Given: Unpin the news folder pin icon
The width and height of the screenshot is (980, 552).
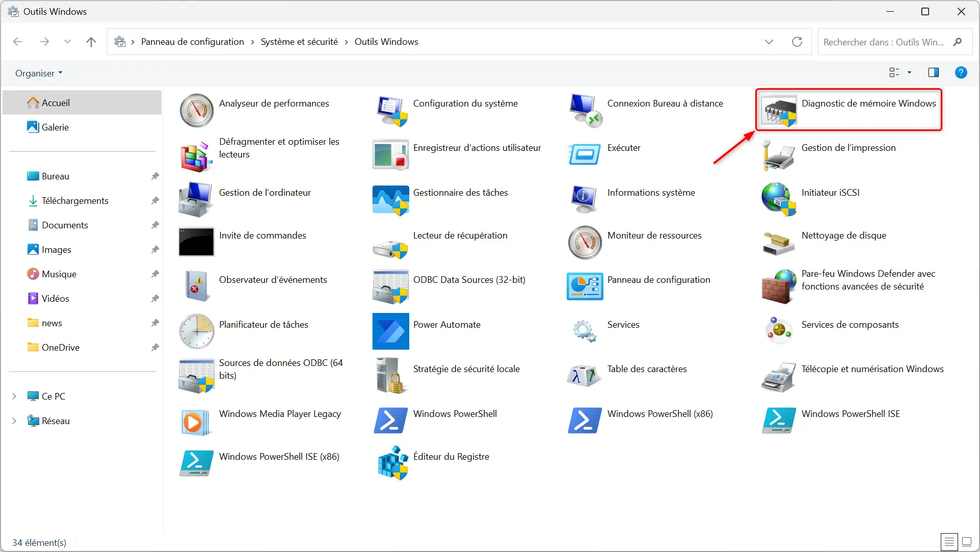Looking at the screenshot, I should [155, 323].
